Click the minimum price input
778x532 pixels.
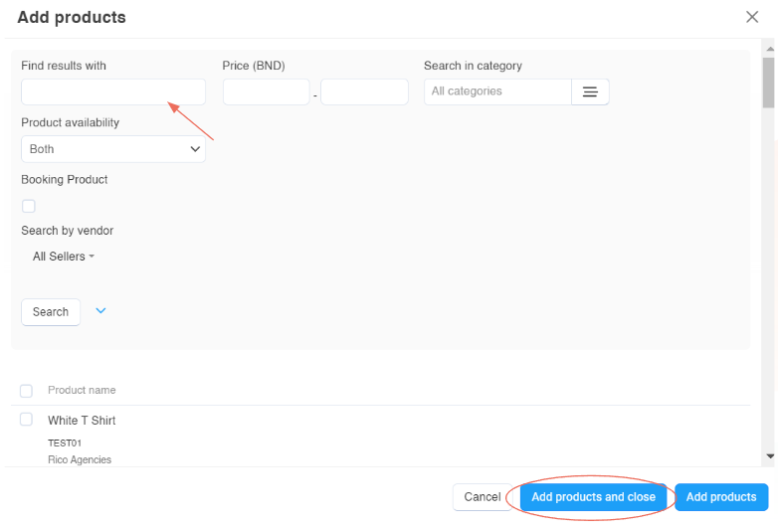coord(266,92)
